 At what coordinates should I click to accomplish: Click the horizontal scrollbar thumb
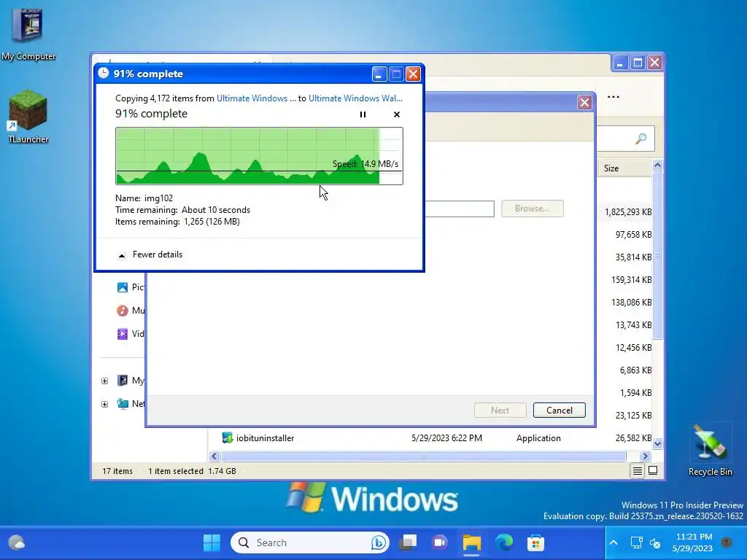pyautogui.click(x=424, y=456)
